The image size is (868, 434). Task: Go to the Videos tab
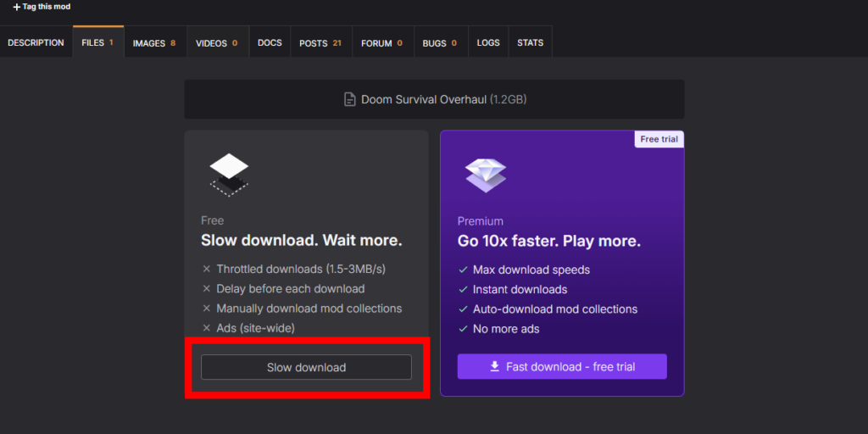(216, 43)
